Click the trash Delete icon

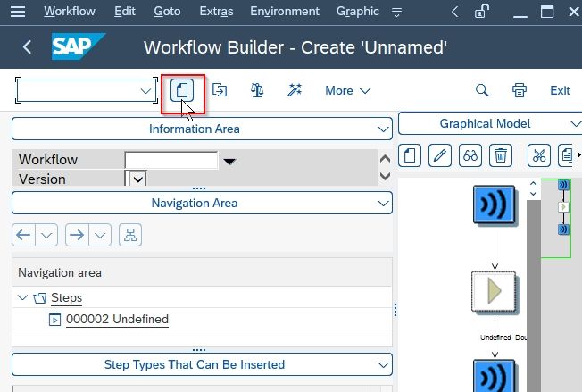501,155
